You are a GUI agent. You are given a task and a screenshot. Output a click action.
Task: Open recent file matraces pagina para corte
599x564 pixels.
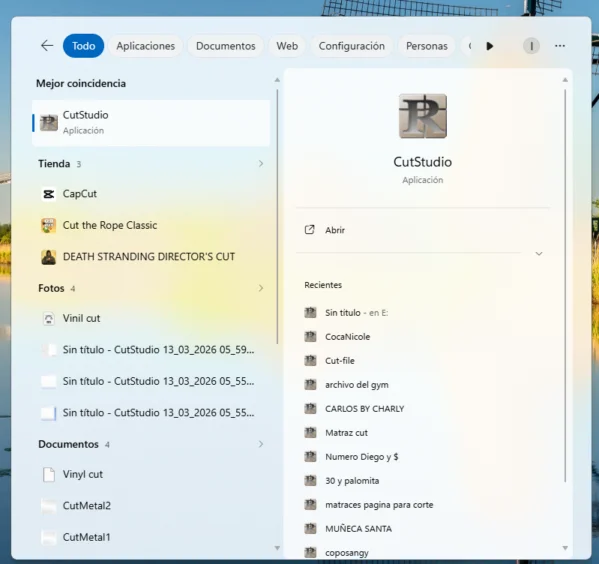423,505
